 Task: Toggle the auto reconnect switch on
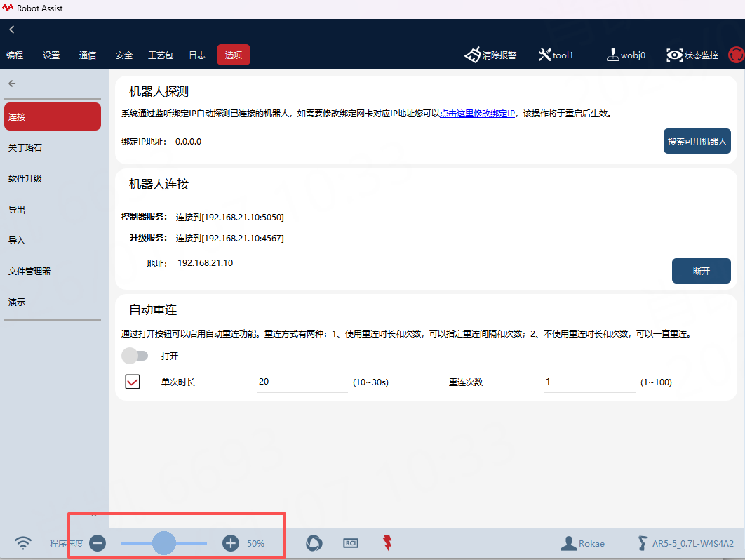(135, 356)
